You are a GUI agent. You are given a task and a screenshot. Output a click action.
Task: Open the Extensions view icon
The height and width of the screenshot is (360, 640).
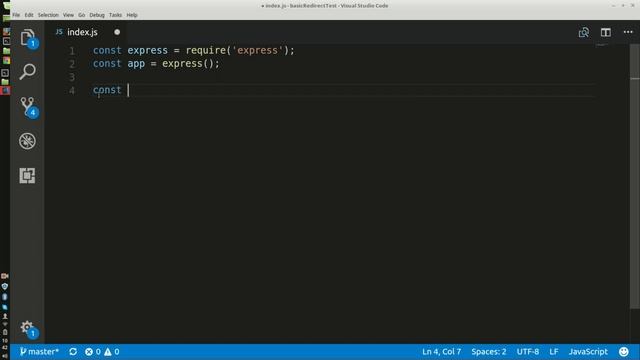point(27,176)
